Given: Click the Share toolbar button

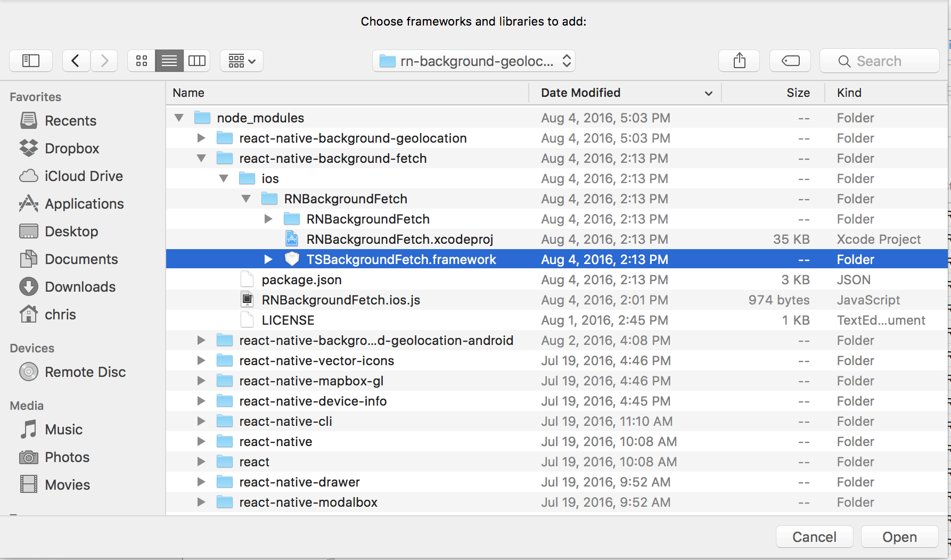Looking at the screenshot, I should 739,61.
